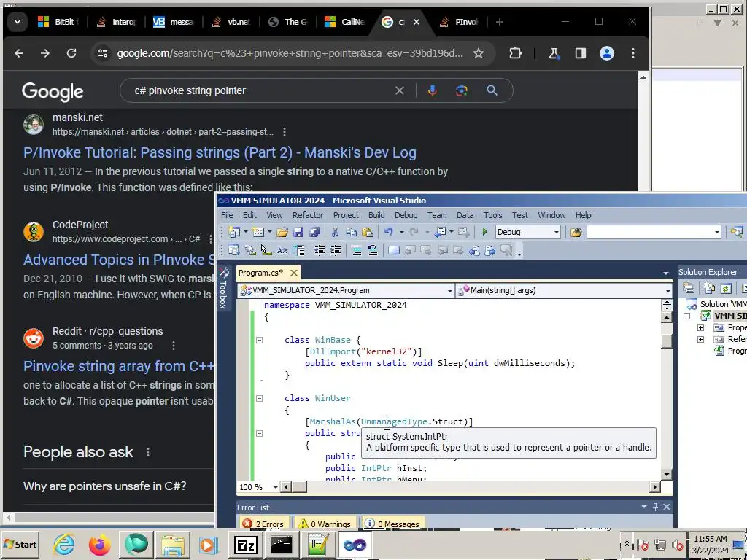Click the Save All icon in Visual Studio toolbar
The image size is (747, 560).
point(314,232)
